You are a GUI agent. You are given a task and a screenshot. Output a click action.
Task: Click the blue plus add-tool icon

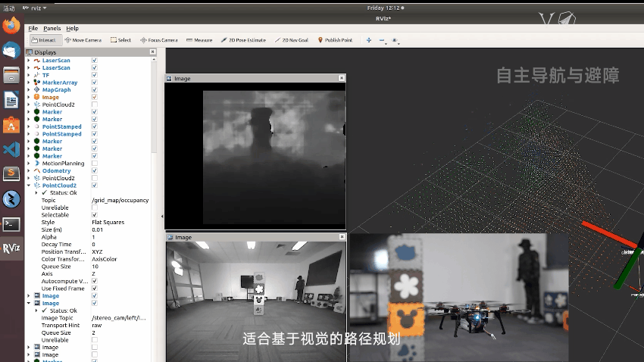click(x=369, y=40)
